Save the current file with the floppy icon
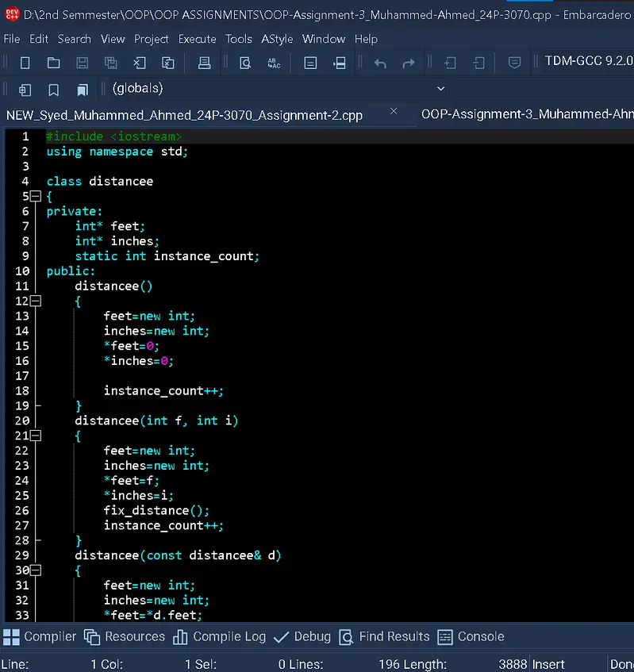Image resolution: width=634 pixels, height=672 pixels. pyautogui.click(x=82, y=63)
